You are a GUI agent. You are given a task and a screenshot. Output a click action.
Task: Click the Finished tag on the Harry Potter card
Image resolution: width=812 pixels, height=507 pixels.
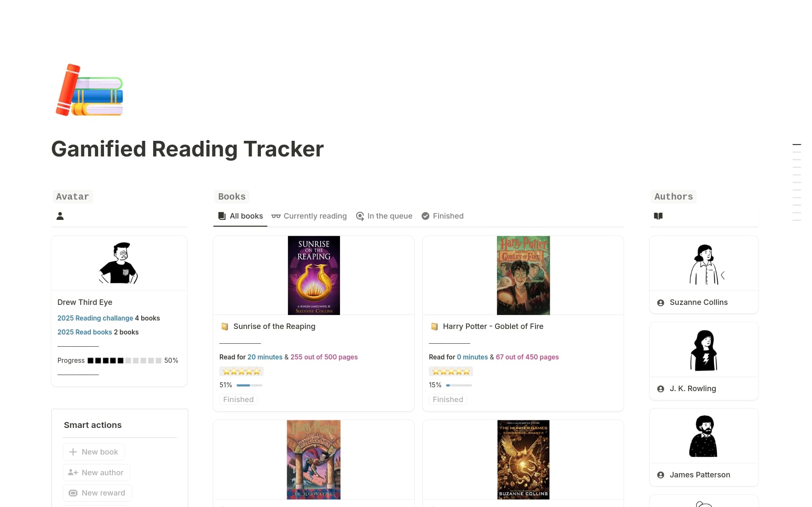(x=447, y=399)
